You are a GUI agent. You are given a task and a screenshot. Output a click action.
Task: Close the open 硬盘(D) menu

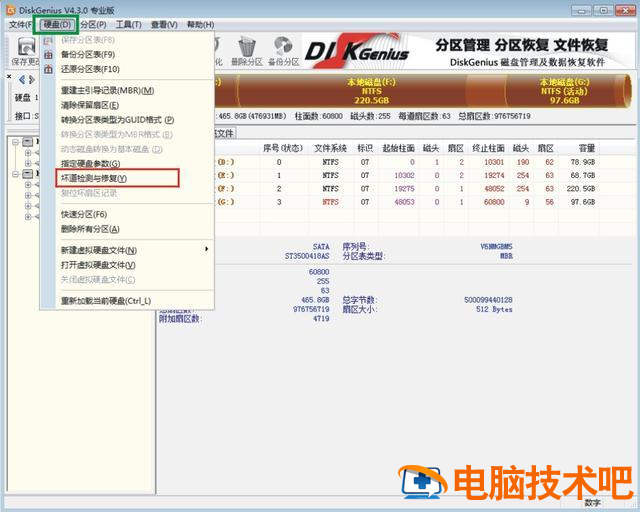pos(57,24)
